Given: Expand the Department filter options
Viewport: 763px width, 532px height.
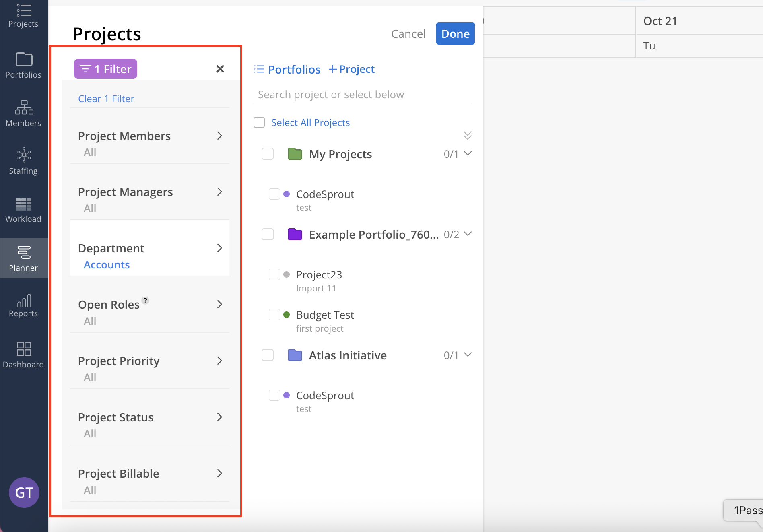Looking at the screenshot, I should tap(150, 248).
